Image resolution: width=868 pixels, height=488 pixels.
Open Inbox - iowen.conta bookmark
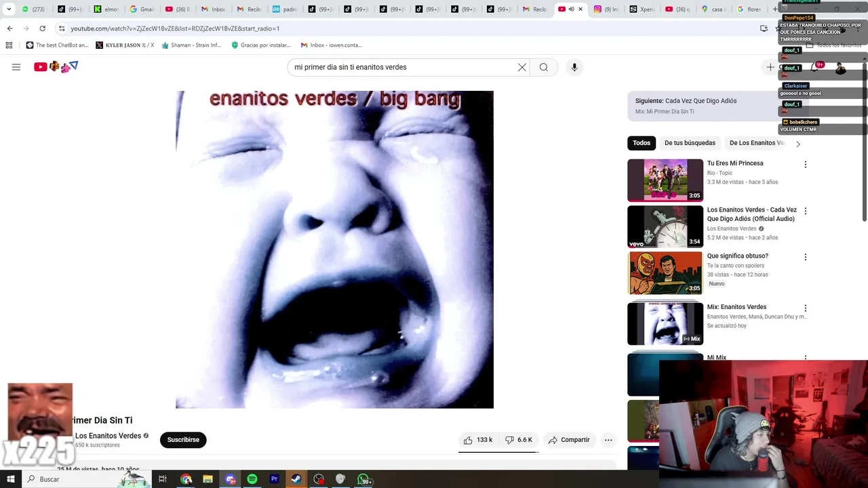[331, 45]
